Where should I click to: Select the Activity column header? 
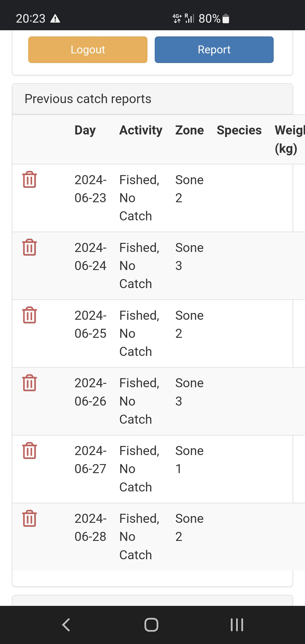point(141,130)
